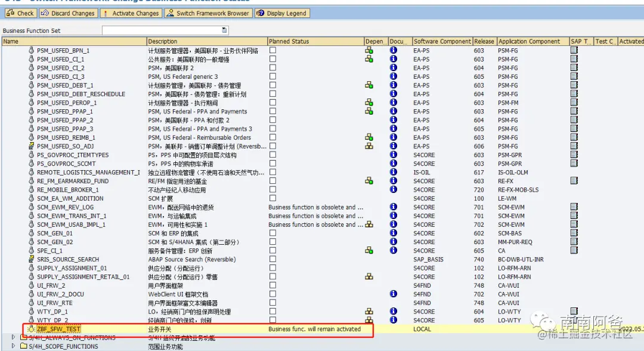This screenshot has width=644, height=351.
Task: Expand S/4H_SCOPE_FUNCTIONS folder node
Action: (x=13, y=346)
